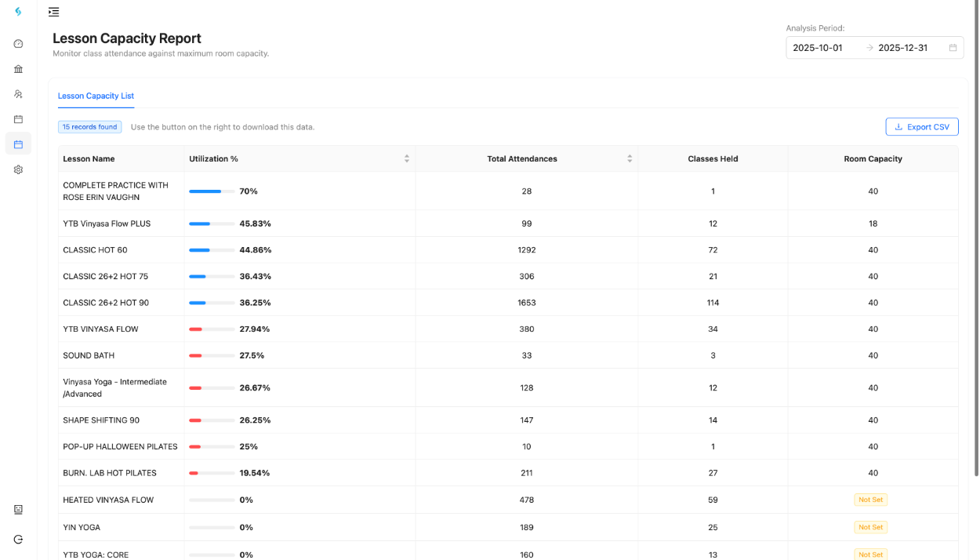Click the 27.5% utilization value
This screenshot has width=980, height=560.
click(x=252, y=355)
